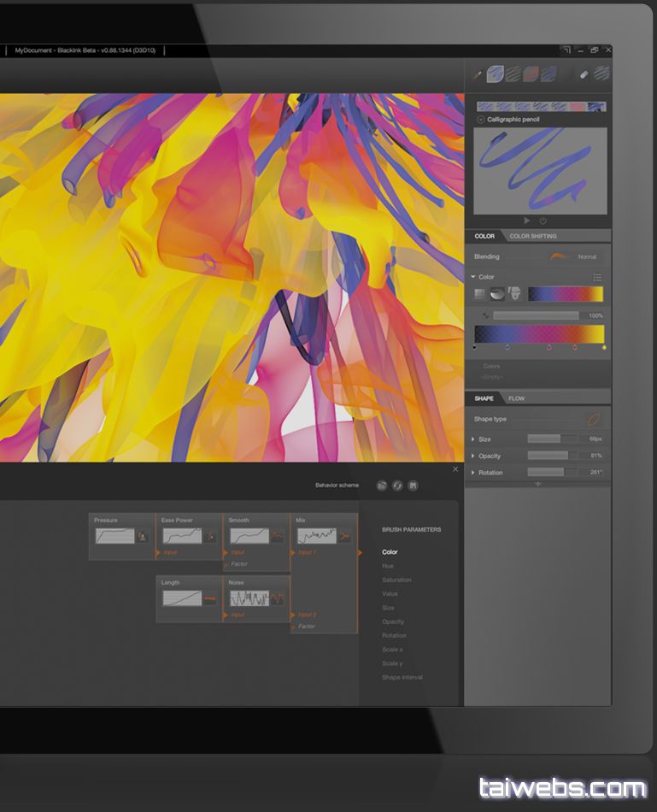
Task: Expand the Size parameter settings
Action: pyautogui.click(x=473, y=439)
